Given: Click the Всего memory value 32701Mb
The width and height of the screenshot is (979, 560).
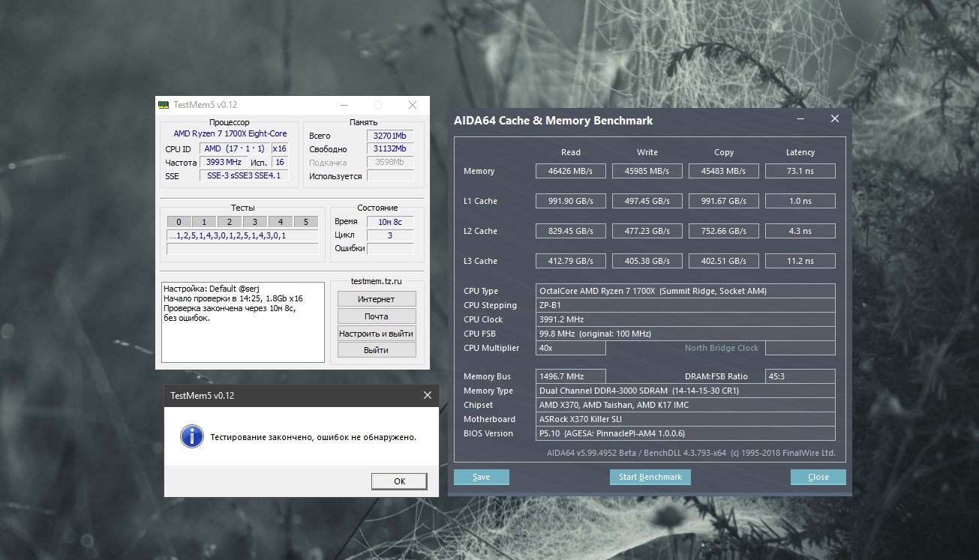Looking at the screenshot, I should click(390, 136).
